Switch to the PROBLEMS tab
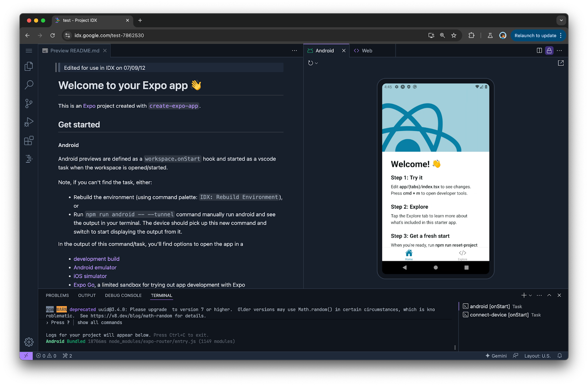The image size is (588, 386). (x=57, y=296)
